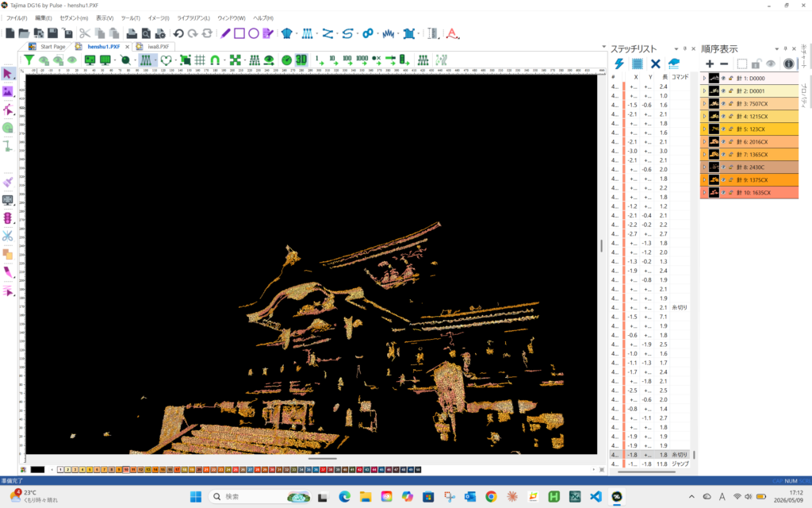Print the design using printer icon
Screen dimensions: 812x508
point(132,33)
